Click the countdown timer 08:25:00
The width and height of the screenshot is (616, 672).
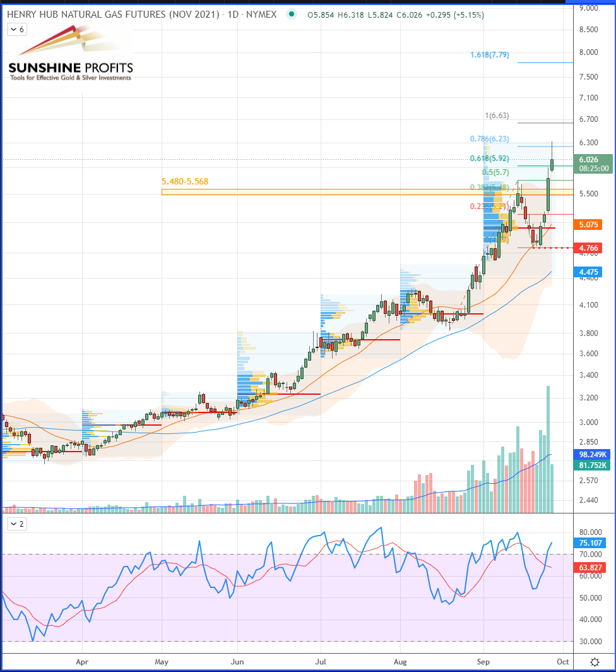594,169
